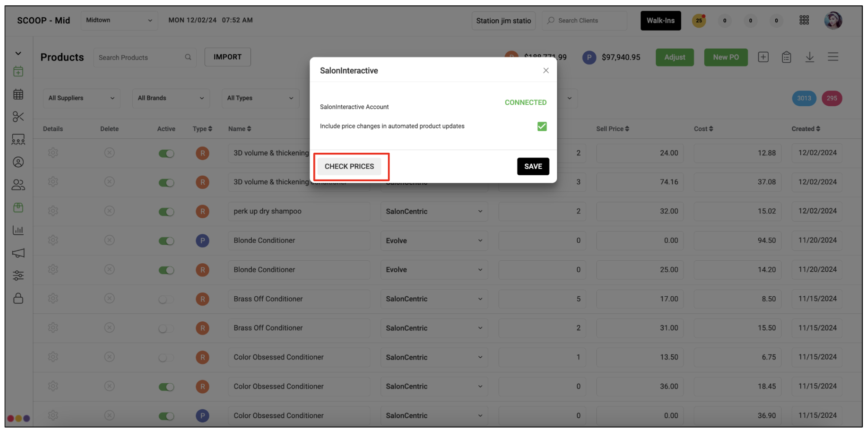Open the products box sidebar icon
This screenshot has width=868, height=431.
pos(18,207)
